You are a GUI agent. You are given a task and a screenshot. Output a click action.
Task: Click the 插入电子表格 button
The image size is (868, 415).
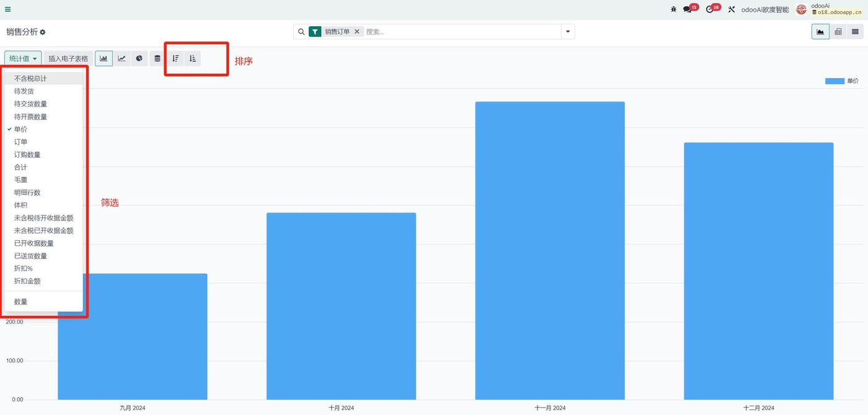(68, 59)
